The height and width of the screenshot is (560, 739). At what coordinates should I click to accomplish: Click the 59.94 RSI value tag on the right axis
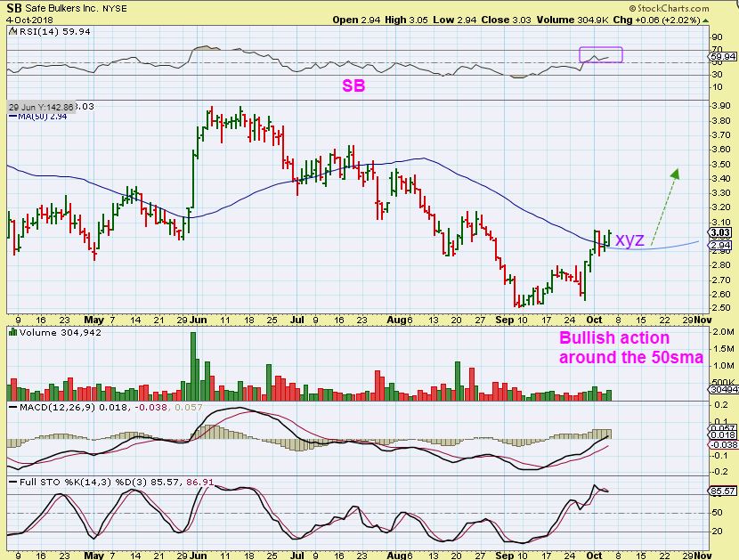[722, 57]
